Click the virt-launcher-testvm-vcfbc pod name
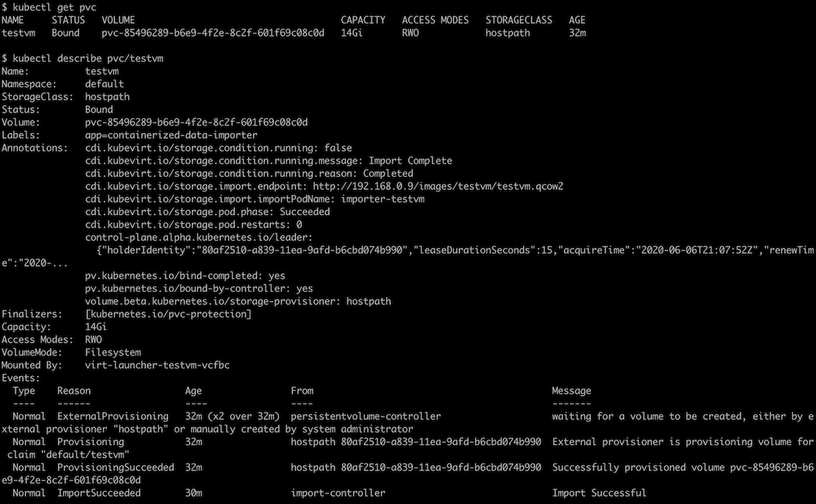Image resolution: width=816 pixels, height=504 pixels. tap(157, 365)
